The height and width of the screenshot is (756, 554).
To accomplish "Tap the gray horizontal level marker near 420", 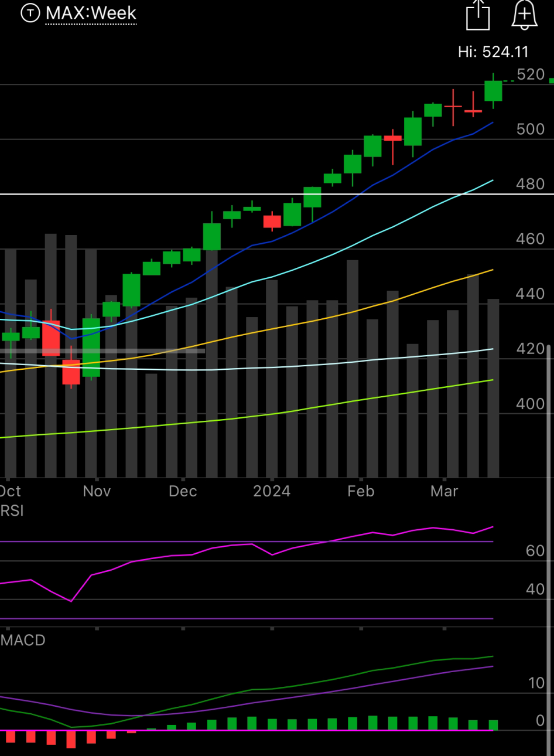I will coord(102,351).
